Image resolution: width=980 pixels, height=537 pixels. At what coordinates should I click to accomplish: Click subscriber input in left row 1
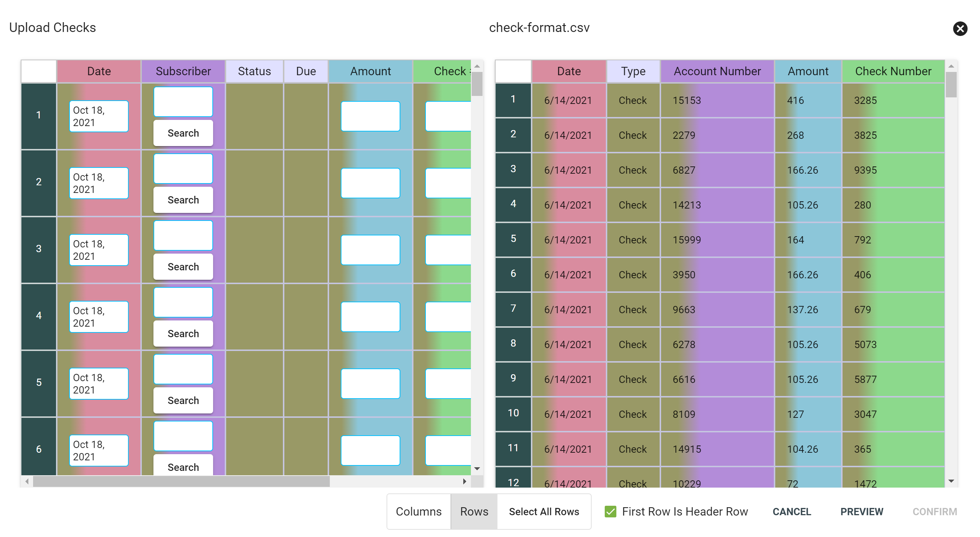(x=183, y=101)
